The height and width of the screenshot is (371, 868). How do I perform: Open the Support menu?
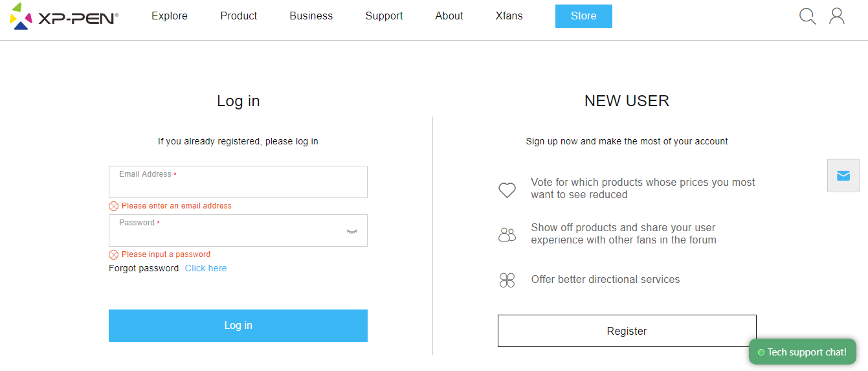pyautogui.click(x=384, y=16)
